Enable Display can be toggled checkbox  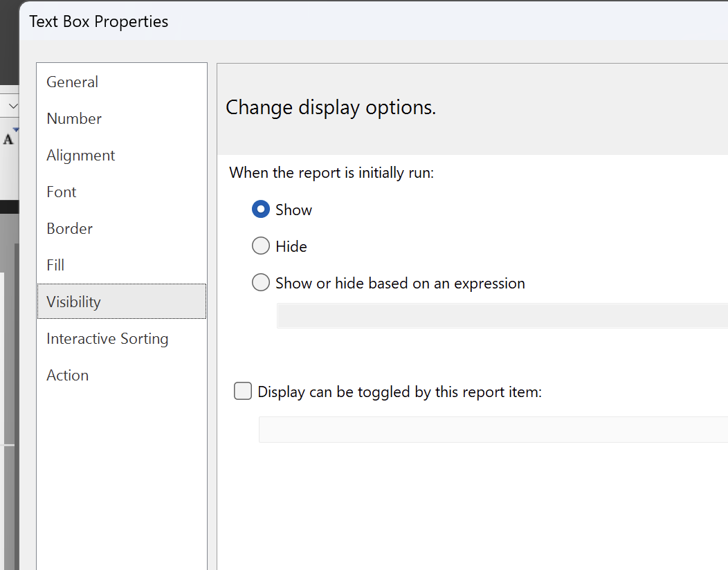243,392
